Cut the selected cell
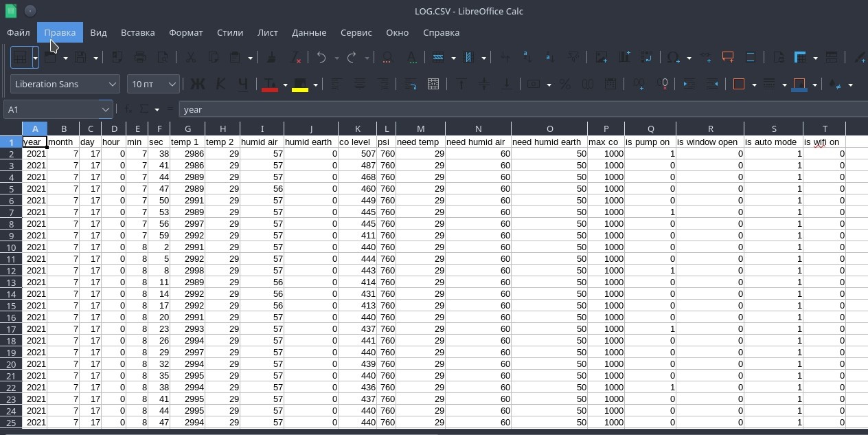The width and height of the screenshot is (868, 435). click(x=190, y=58)
